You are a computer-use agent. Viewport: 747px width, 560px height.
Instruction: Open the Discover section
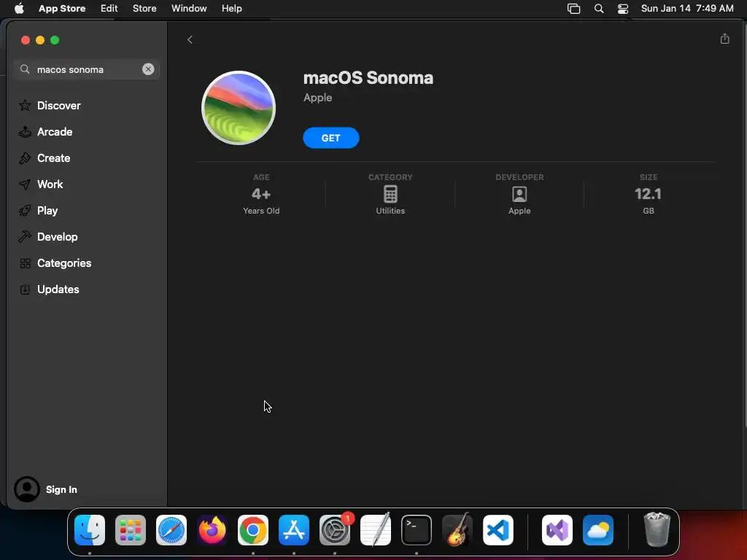(49, 105)
